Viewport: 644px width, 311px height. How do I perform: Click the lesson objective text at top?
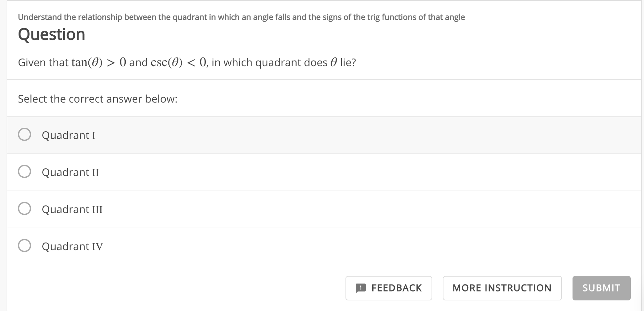pos(241,17)
